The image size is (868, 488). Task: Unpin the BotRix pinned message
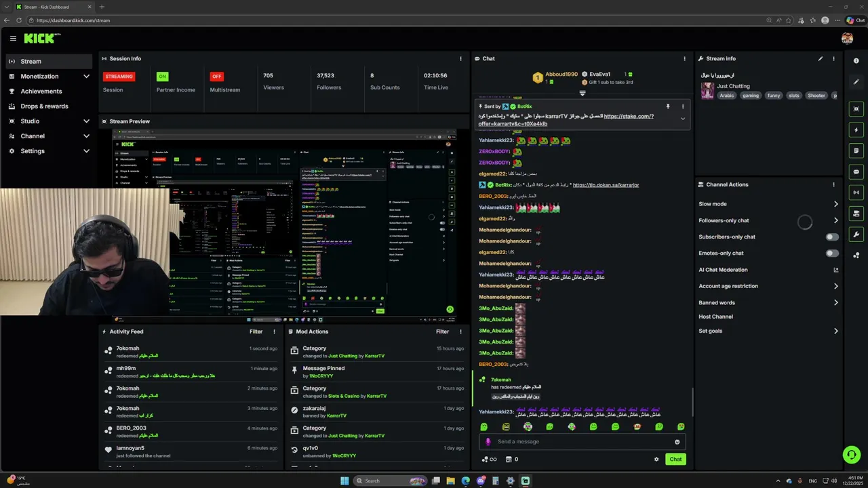point(668,106)
